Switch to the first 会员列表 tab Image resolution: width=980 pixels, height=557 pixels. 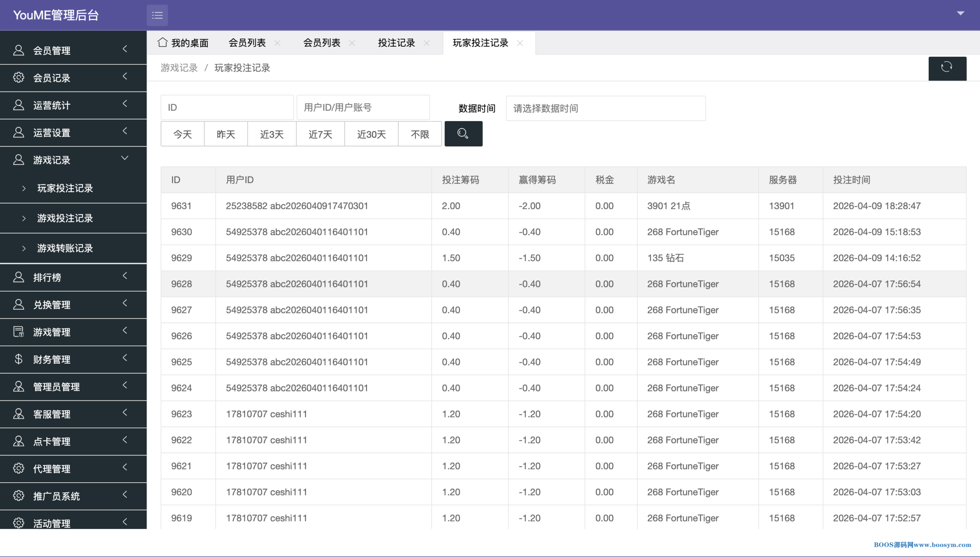(247, 43)
